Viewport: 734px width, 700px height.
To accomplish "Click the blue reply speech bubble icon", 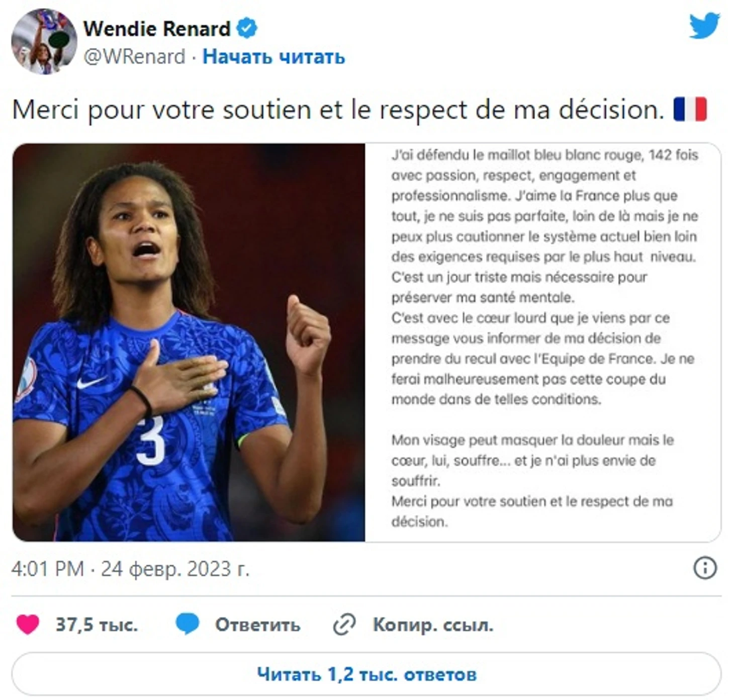I will [188, 625].
